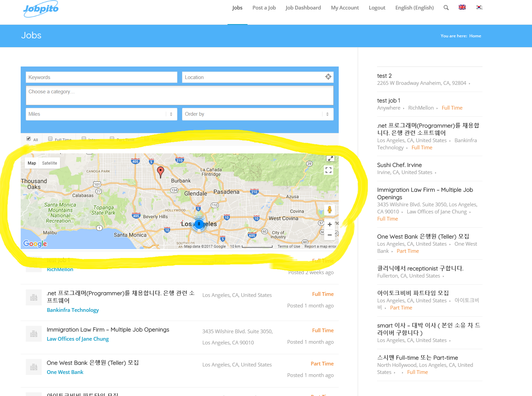The width and height of the screenshot is (532, 396).
Task: Open main list job 'Immigration Law Firm – Multiple Job Openings'
Action: [x=108, y=330]
